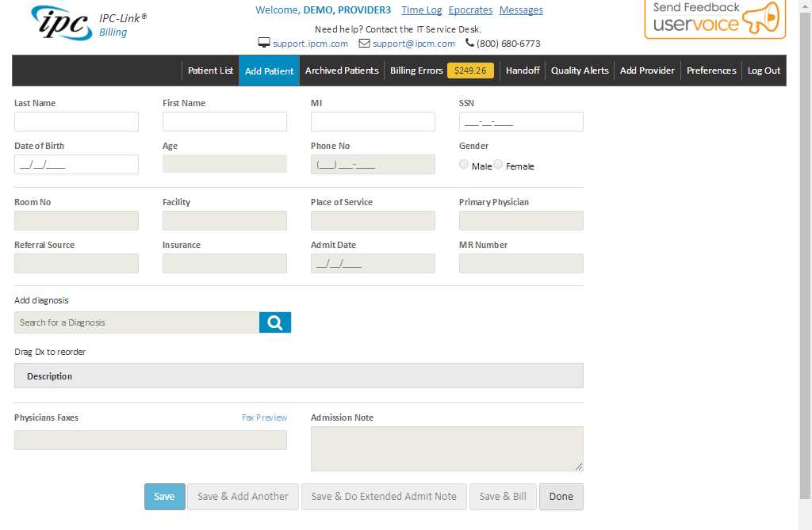Click the IPC logo

pos(61,22)
